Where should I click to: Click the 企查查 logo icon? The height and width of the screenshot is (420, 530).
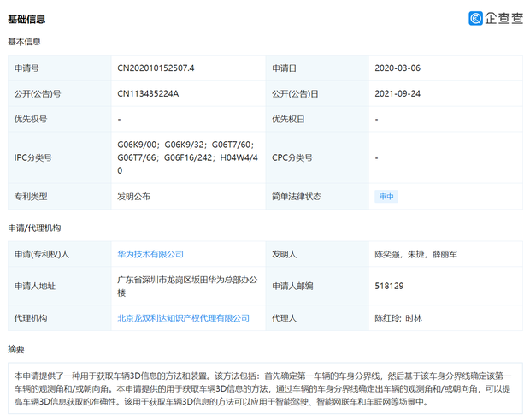click(x=475, y=18)
